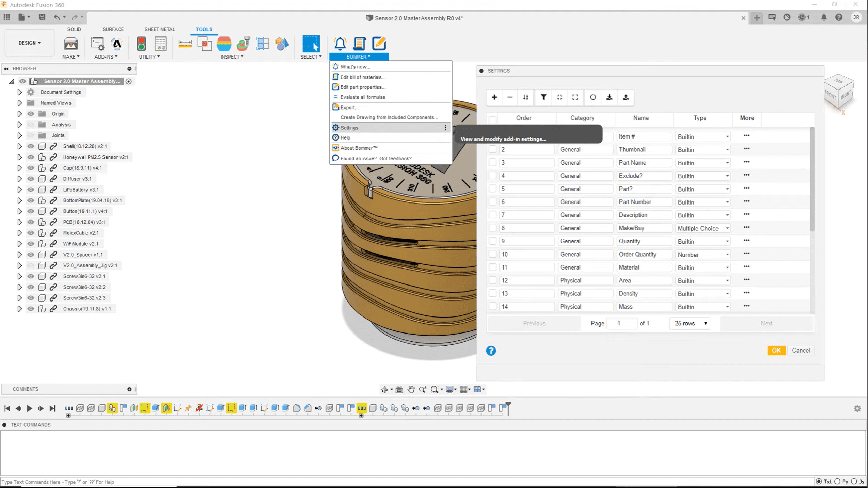The image size is (868, 488).
Task: Click the filter funnel icon in Settings toolbar
Action: (x=543, y=97)
